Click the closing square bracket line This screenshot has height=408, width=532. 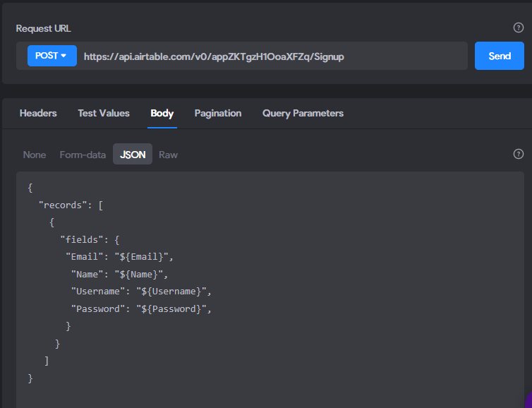coord(47,361)
